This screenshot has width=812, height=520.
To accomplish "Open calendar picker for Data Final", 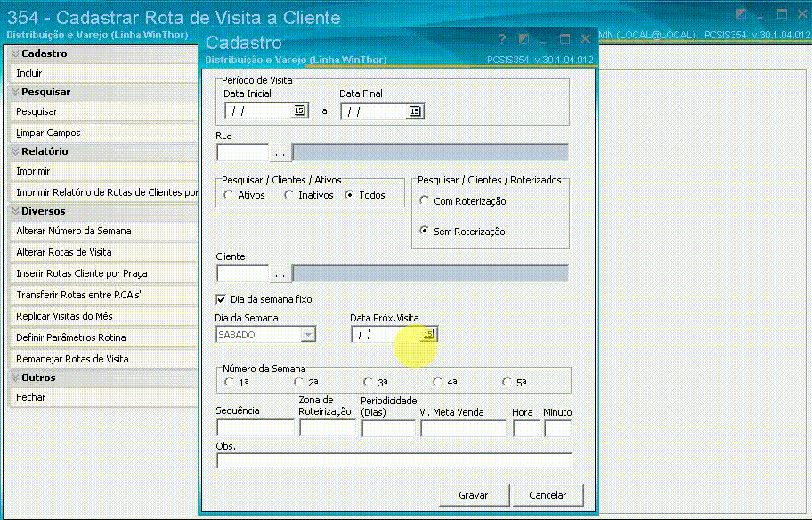I will pyautogui.click(x=415, y=111).
